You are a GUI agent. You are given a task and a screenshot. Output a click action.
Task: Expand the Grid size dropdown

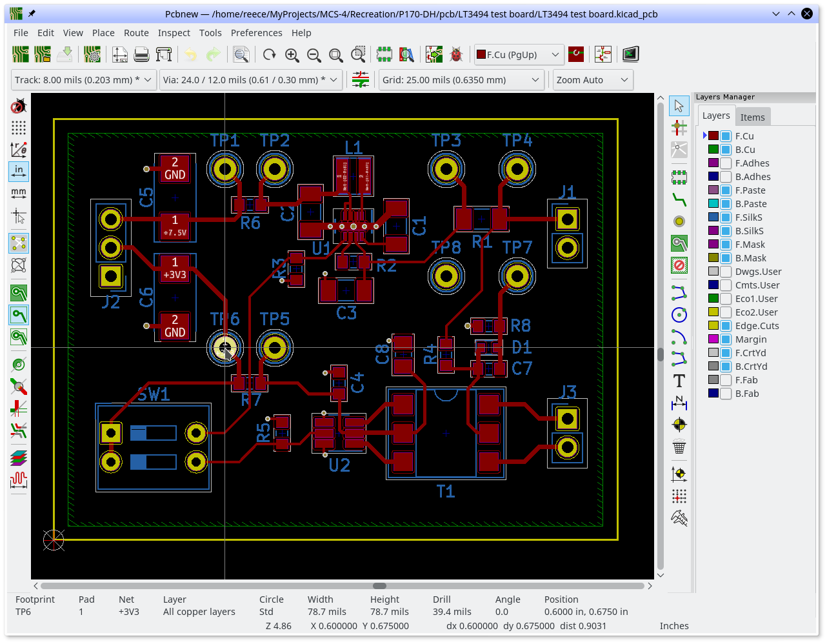pos(461,80)
